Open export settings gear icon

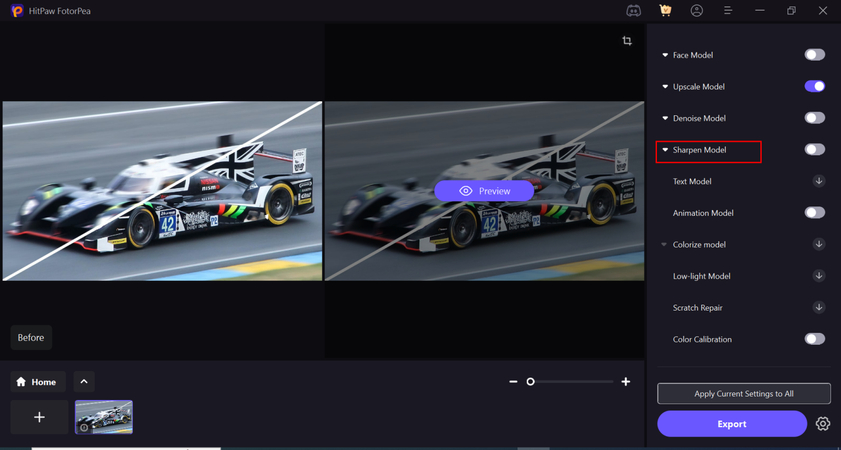point(823,424)
